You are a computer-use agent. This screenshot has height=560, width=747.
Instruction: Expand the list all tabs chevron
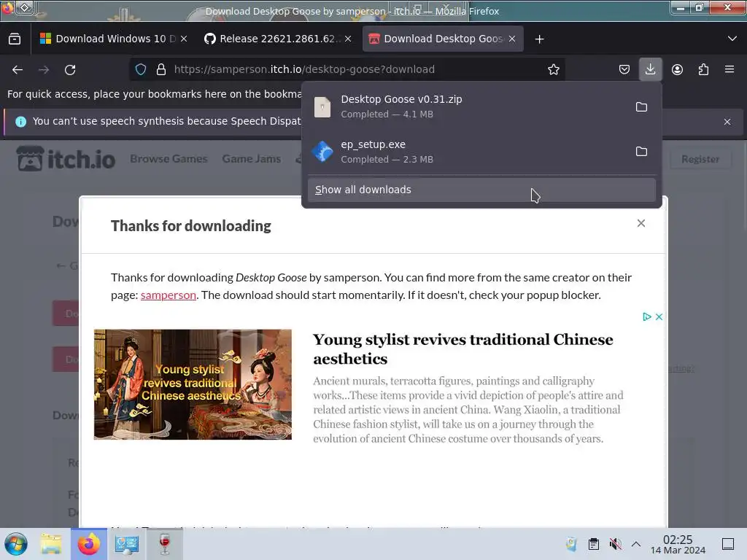732,39
